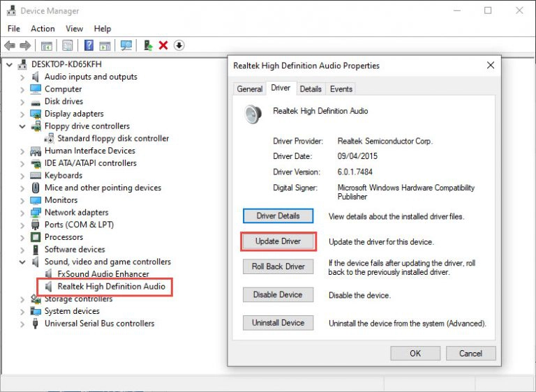Click driver date value 09/04/2015
This screenshot has height=392, width=536.
coord(357,156)
